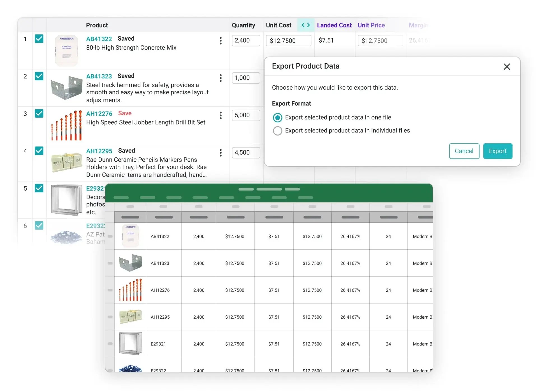The image size is (538, 392).
Task: Deselect the row 5 product checkbox
Action: tap(39, 188)
